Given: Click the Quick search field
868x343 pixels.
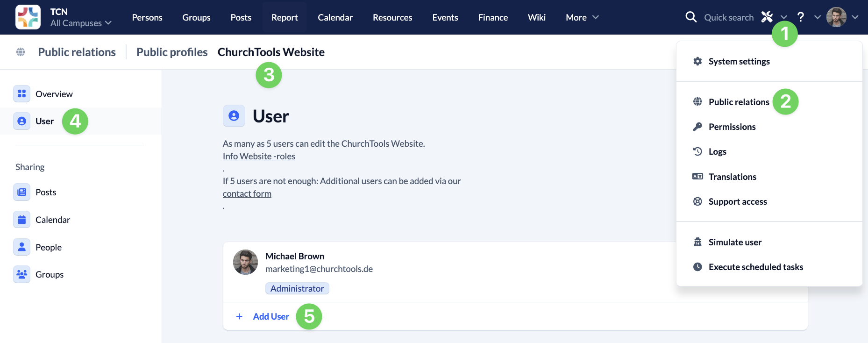Looking at the screenshot, I should (x=728, y=17).
